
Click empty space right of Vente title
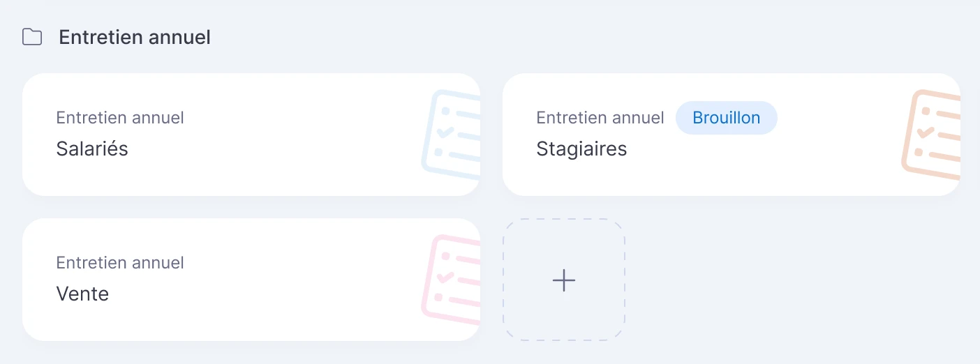[265, 294]
